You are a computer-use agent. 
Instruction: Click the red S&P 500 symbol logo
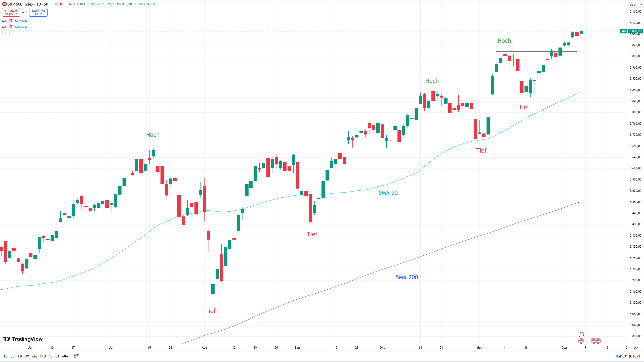tap(4, 4)
